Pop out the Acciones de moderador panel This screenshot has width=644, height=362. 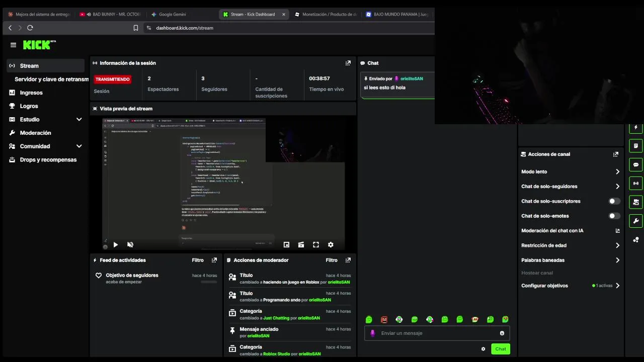tap(348, 260)
